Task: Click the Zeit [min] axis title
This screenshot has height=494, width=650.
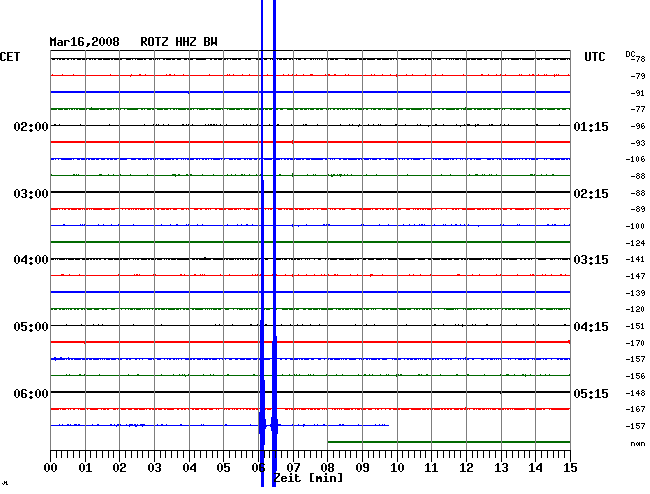Action: [x=308, y=478]
